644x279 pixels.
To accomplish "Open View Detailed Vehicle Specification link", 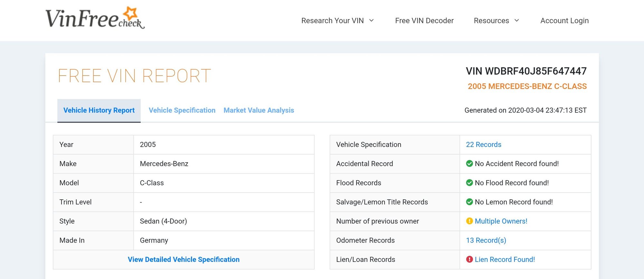I will click(184, 260).
